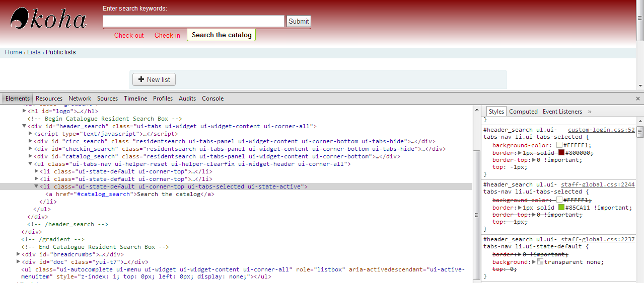Click the Koha logo
The image size is (644, 283).
point(48,19)
